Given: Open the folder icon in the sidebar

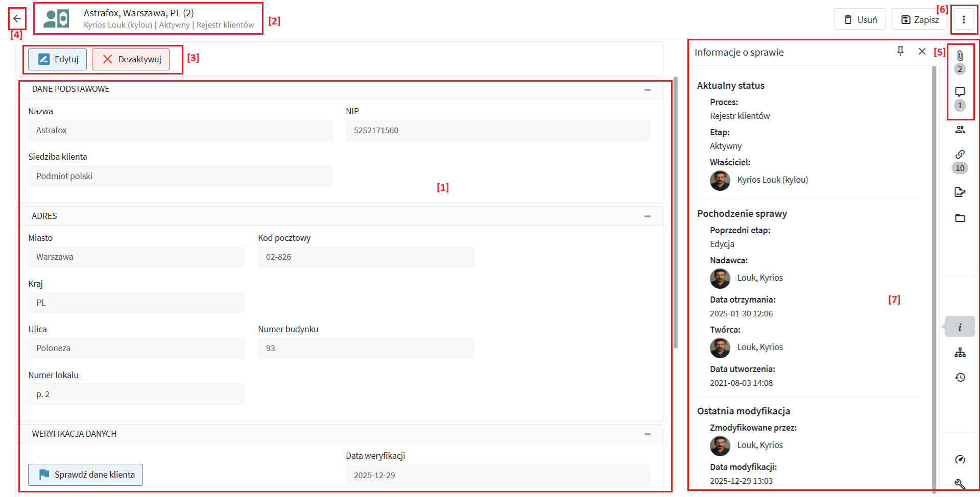Looking at the screenshot, I should tap(960, 218).
